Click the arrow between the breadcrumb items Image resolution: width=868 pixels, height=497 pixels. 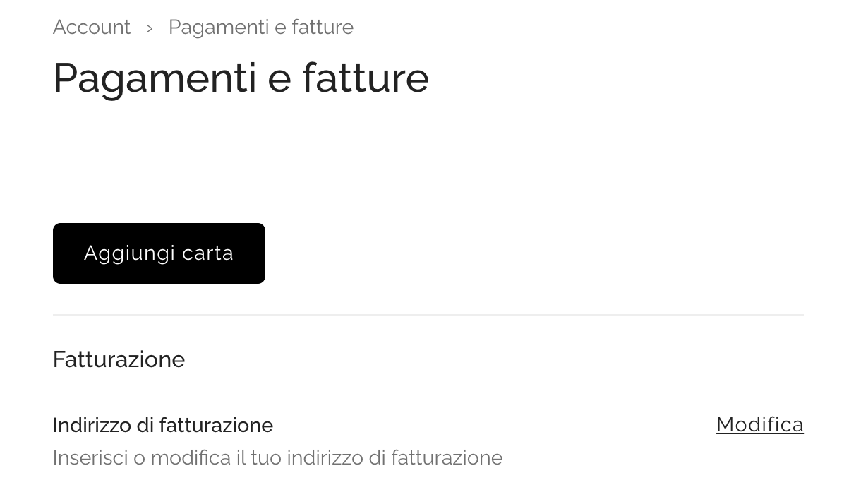tap(150, 28)
